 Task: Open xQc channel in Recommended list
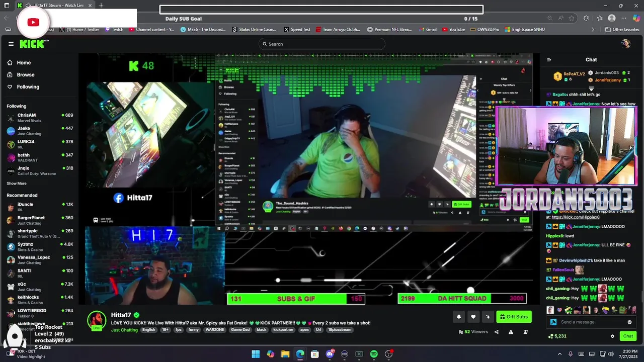click(40, 287)
